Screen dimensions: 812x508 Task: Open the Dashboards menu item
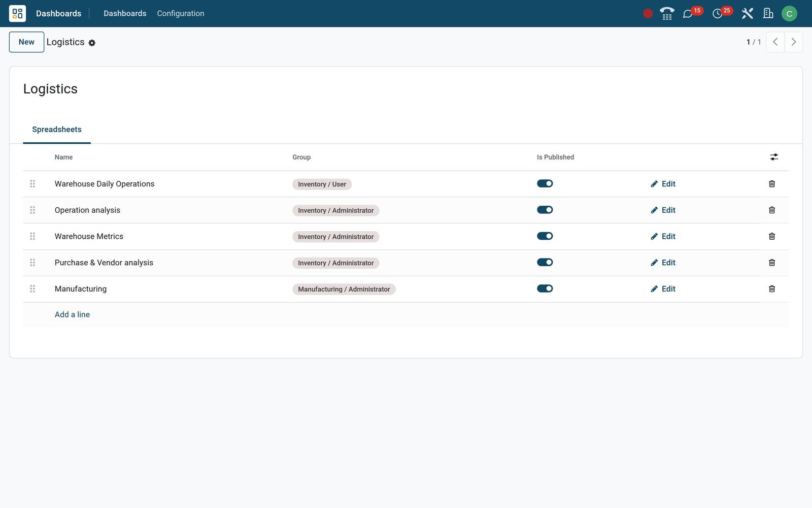[125, 13]
